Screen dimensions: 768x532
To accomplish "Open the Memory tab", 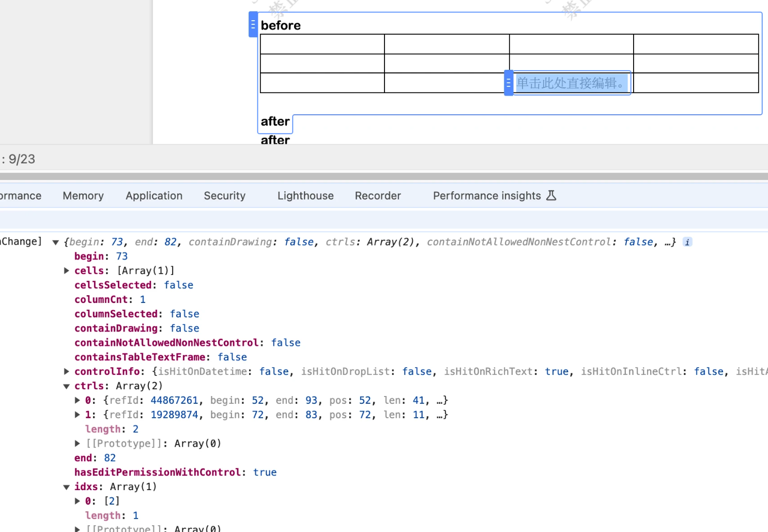I will tap(83, 195).
